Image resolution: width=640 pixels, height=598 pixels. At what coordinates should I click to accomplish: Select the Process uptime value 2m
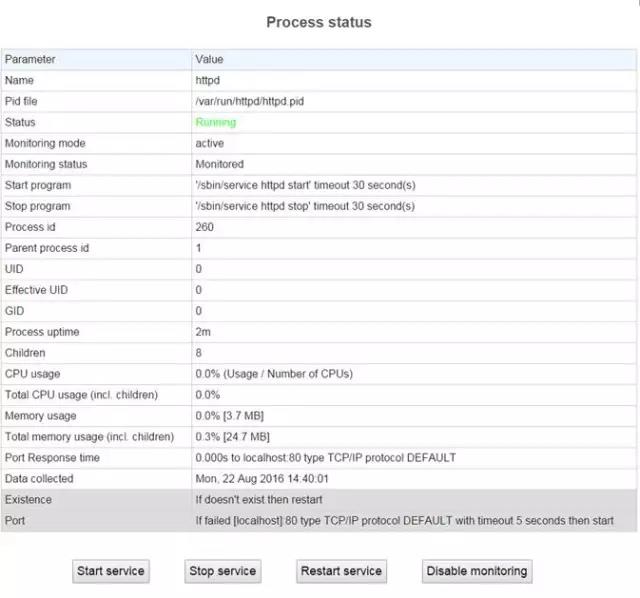coord(203,332)
